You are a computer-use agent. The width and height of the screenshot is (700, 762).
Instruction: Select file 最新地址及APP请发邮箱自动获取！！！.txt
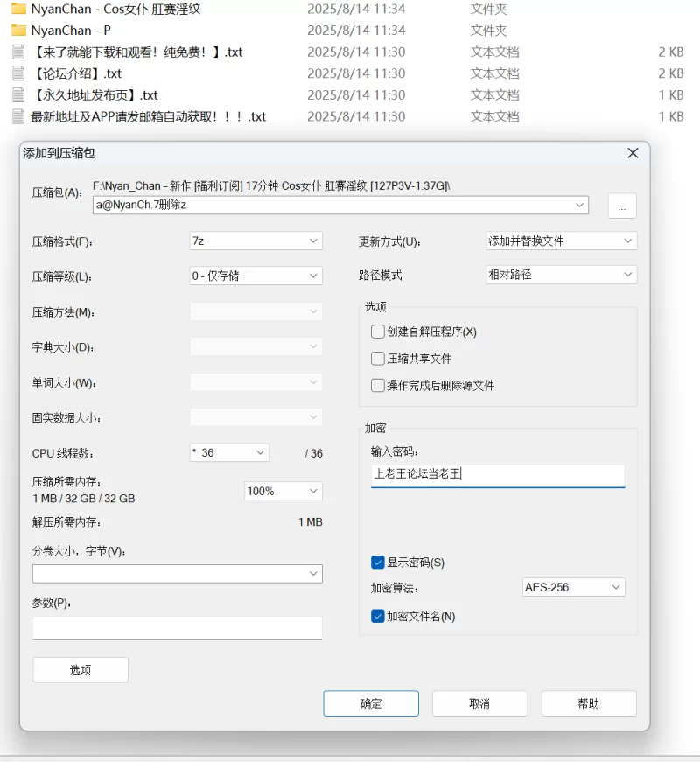click(x=148, y=116)
